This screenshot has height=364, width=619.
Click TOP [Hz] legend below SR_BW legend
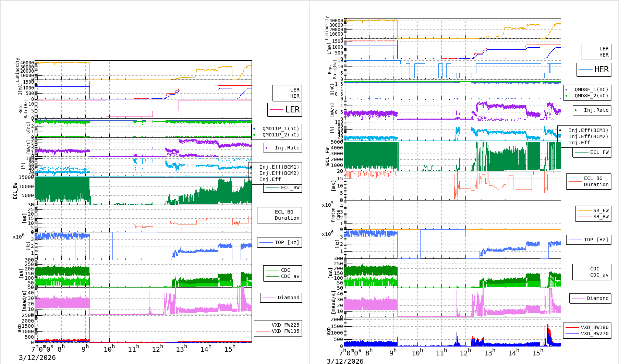coord(596,240)
